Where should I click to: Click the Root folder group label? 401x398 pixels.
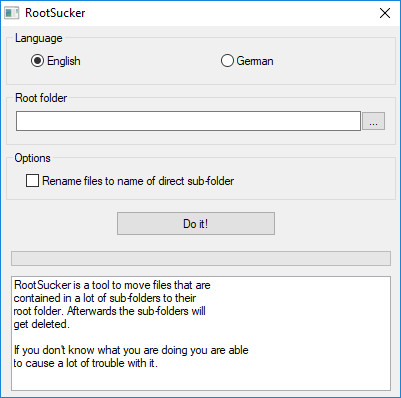(41, 98)
